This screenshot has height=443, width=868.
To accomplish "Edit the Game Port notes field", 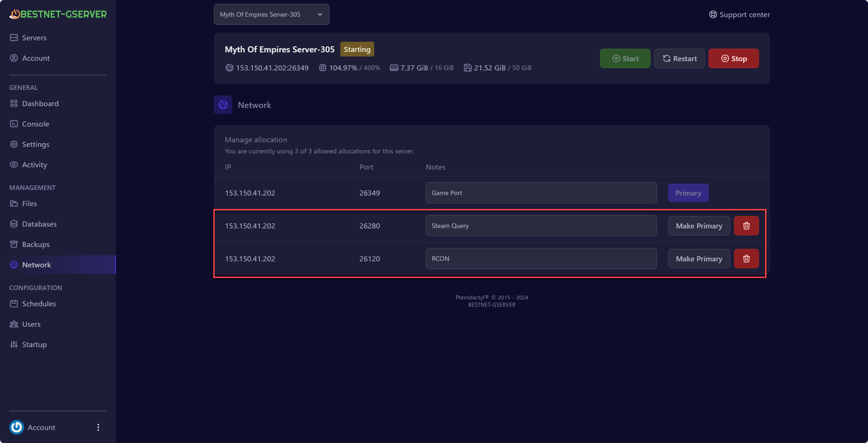I will point(541,193).
